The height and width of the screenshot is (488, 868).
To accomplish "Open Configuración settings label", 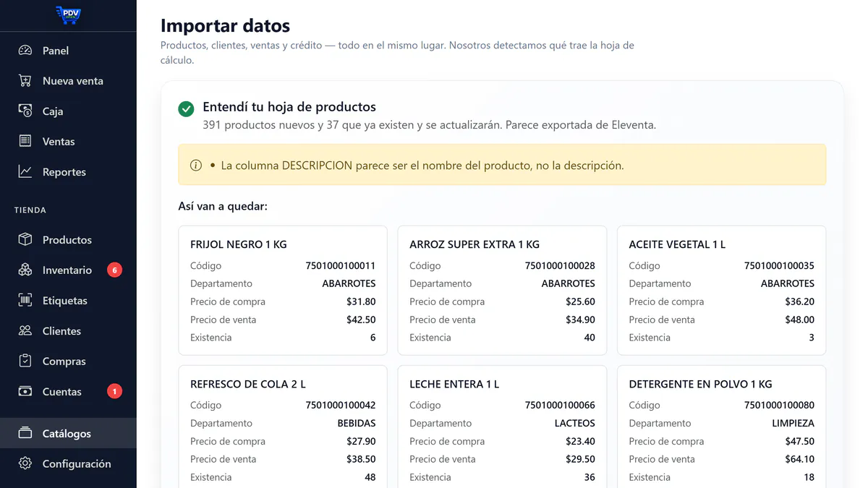I will 77,464.
